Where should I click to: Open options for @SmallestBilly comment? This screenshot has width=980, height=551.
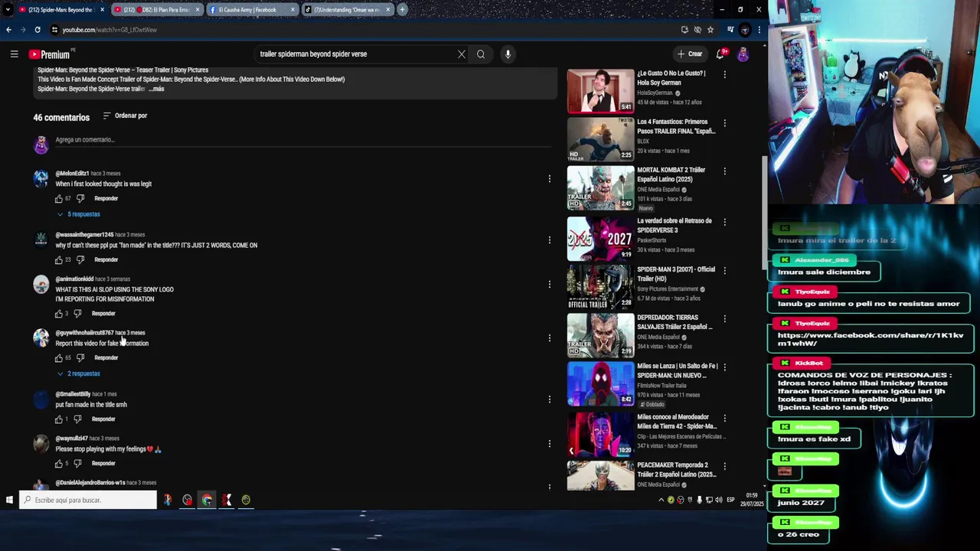click(x=549, y=399)
